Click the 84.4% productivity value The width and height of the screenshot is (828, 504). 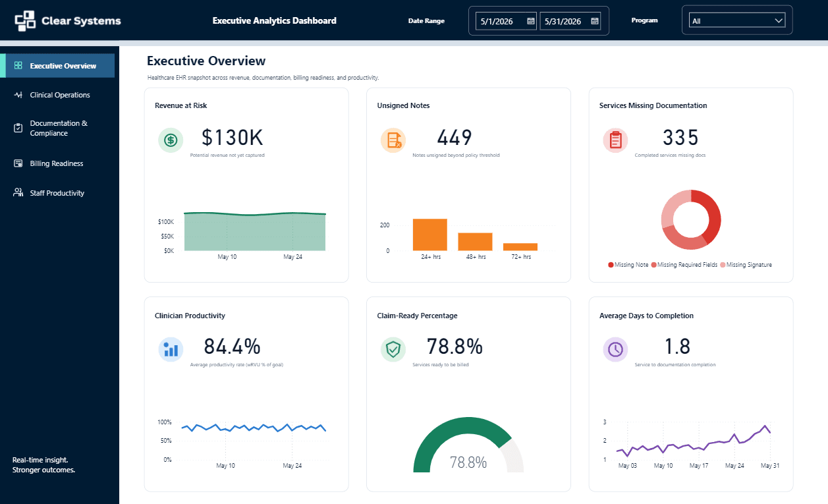click(232, 347)
